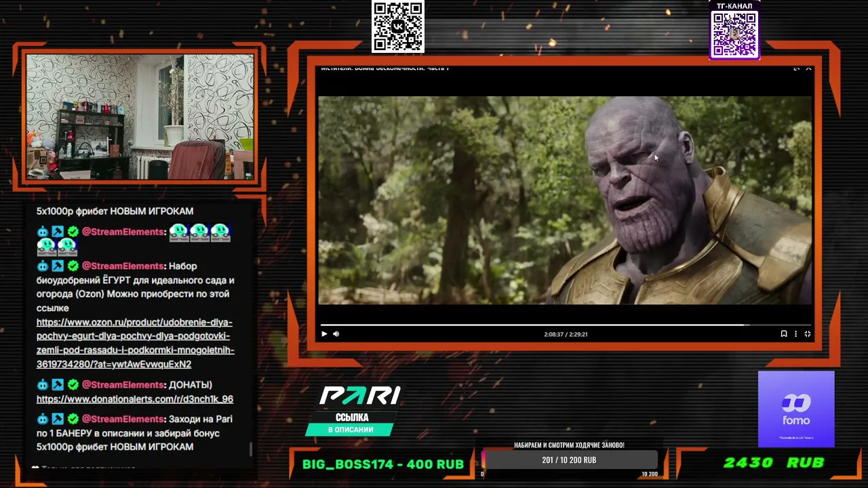Click the bot badge on the emote message
The image size is (868, 488).
click(x=43, y=232)
